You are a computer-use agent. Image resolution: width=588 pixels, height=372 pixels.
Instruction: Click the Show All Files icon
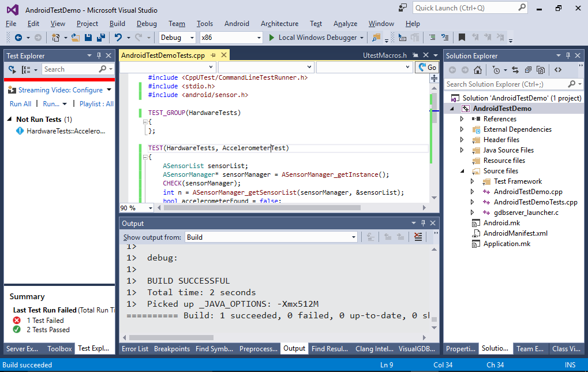540,70
